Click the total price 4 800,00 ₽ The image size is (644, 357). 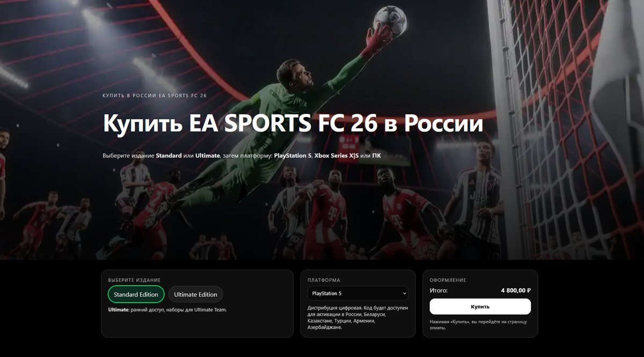pyautogui.click(x=516, y=290)
